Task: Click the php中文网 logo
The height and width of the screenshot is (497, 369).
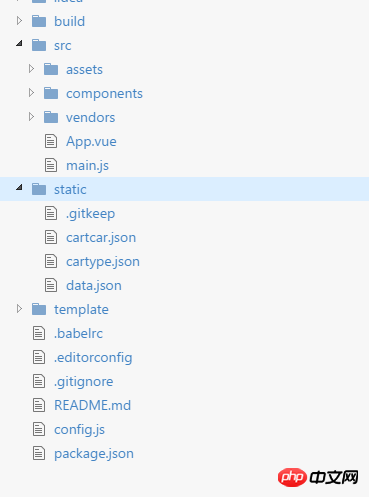Action: 318,477
